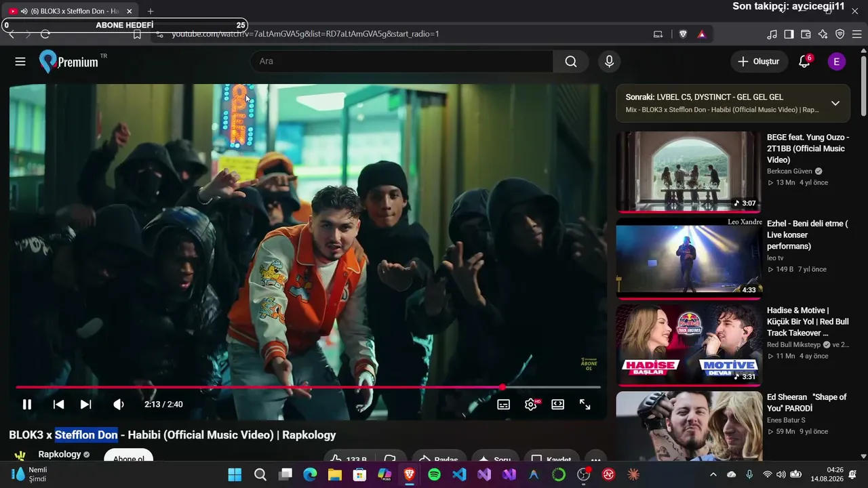Enter full screen mode

tap(585, 405)
